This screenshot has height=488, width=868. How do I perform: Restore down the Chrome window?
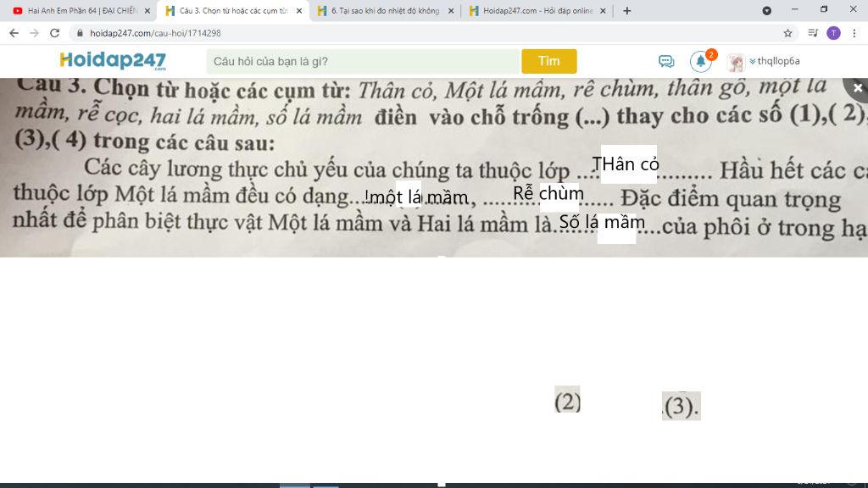coord(824,9)
